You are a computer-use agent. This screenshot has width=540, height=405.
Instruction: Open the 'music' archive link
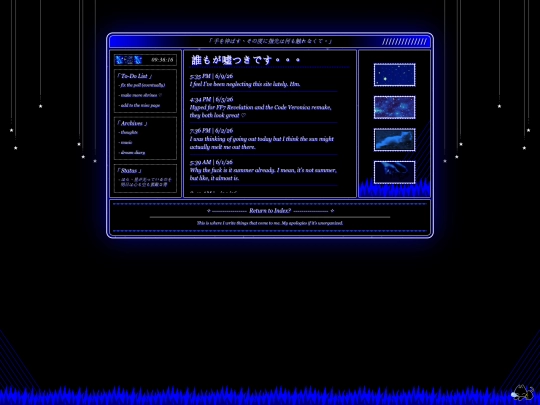(x=126, y=142)
